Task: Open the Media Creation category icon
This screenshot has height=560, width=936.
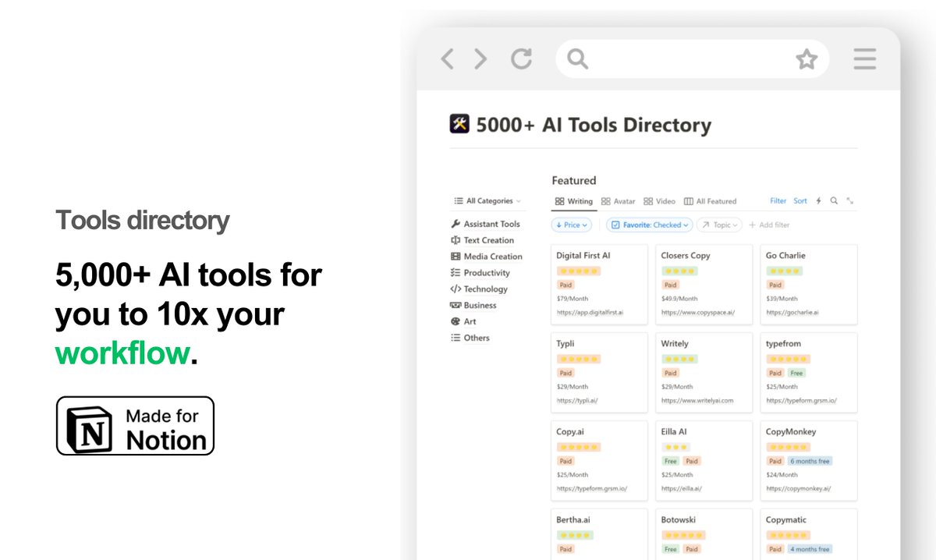Action: [456, 256]
